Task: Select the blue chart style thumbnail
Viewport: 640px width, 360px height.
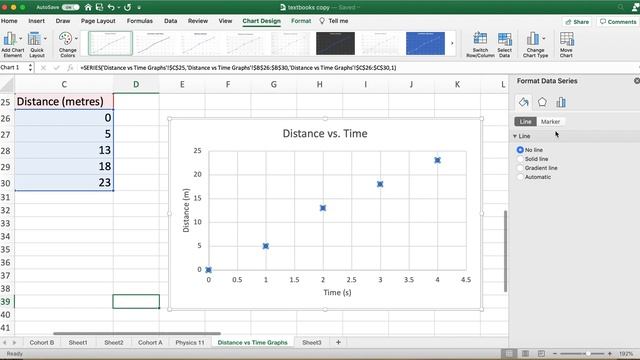Action: (x=425, y=43)
